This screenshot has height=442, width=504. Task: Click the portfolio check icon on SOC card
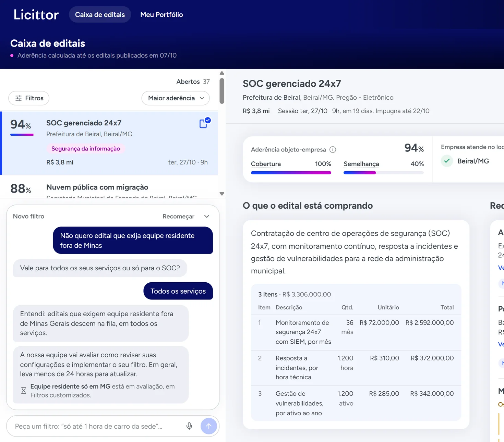point(205,123)
